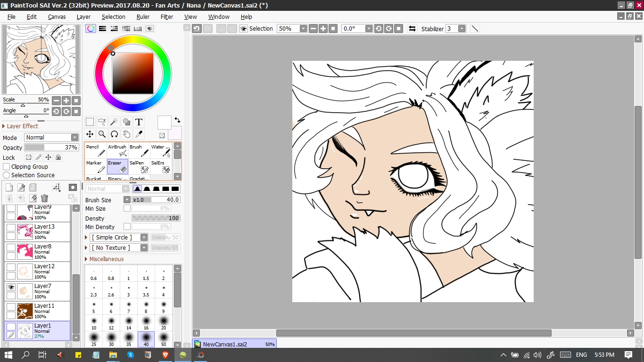Open the Simple Circle brush shape dropdown

[144, 237]
